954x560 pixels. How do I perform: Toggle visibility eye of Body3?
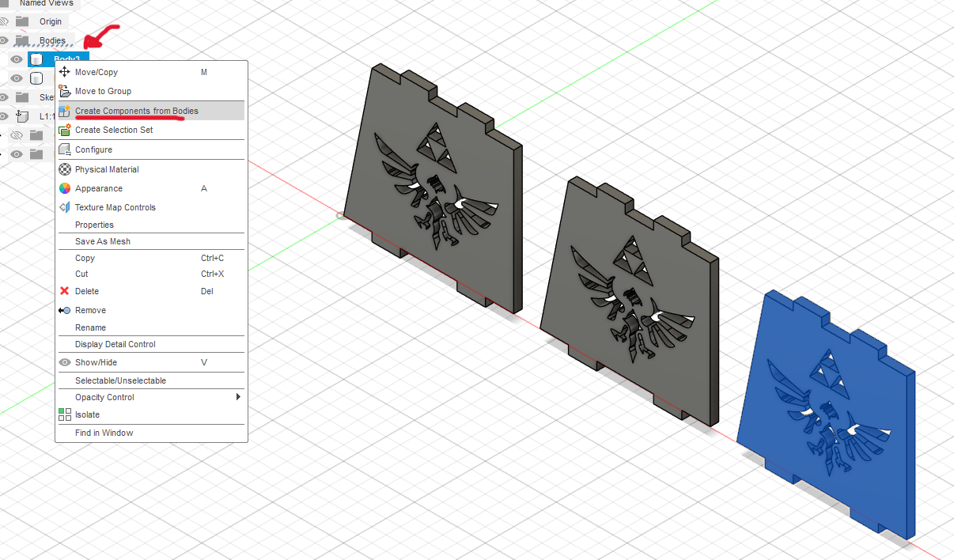click(x=16, y=59)
